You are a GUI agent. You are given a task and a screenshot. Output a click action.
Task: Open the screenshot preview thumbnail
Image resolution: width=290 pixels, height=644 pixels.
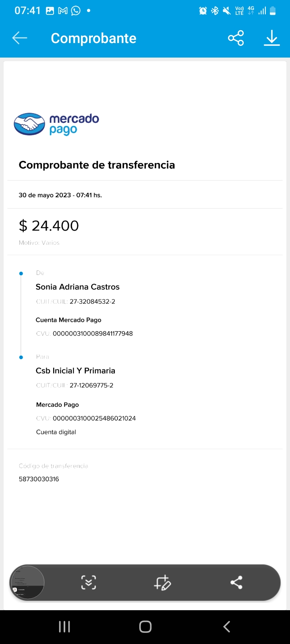point(27,582)
